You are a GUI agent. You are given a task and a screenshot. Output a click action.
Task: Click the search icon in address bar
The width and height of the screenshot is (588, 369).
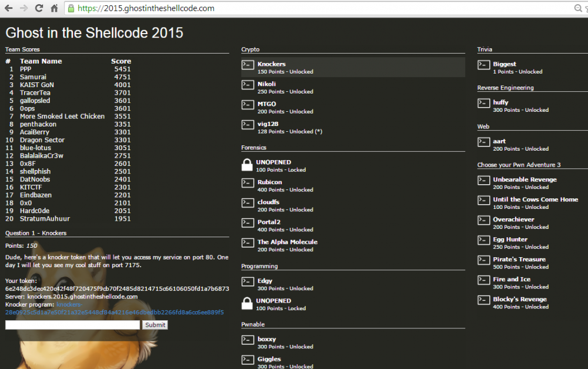pos(578,9)
